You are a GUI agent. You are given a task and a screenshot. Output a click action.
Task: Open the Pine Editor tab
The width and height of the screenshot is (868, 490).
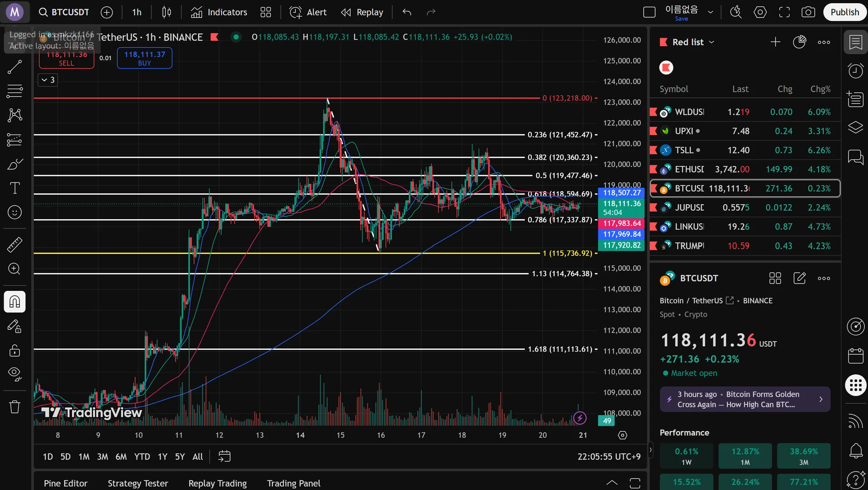pos(65,483)
